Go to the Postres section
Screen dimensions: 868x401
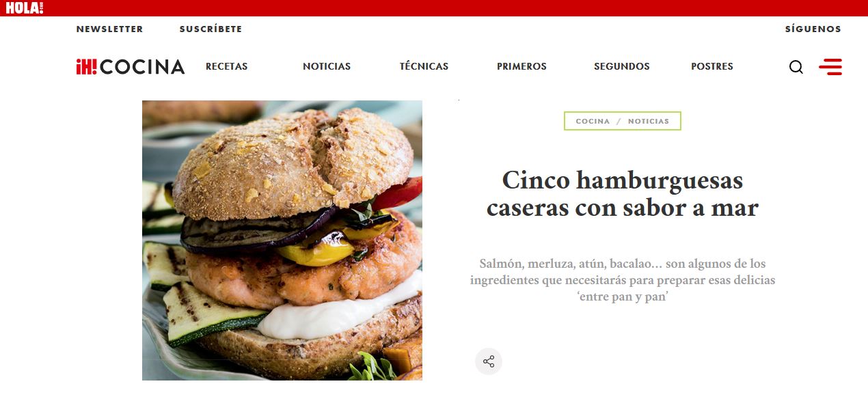712,66
